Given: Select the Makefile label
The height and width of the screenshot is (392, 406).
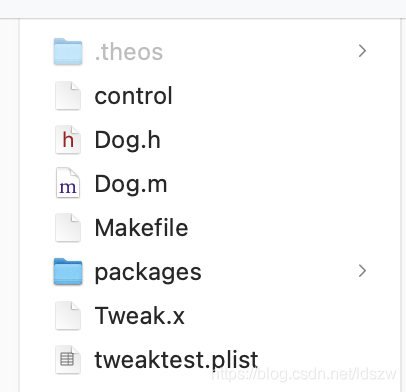Looking at the screenshot, I should tap(142, 228).
